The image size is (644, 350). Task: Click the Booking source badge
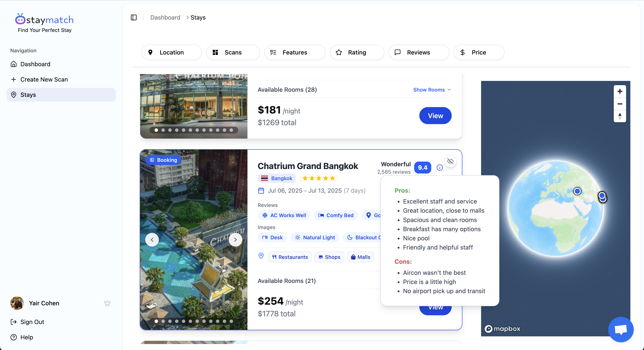point(164,160)
